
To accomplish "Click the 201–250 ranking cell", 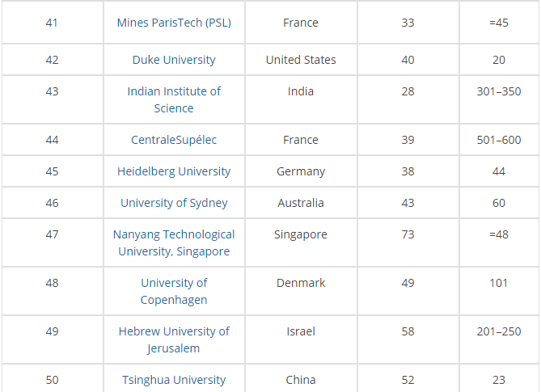I will tap(499, 331).
